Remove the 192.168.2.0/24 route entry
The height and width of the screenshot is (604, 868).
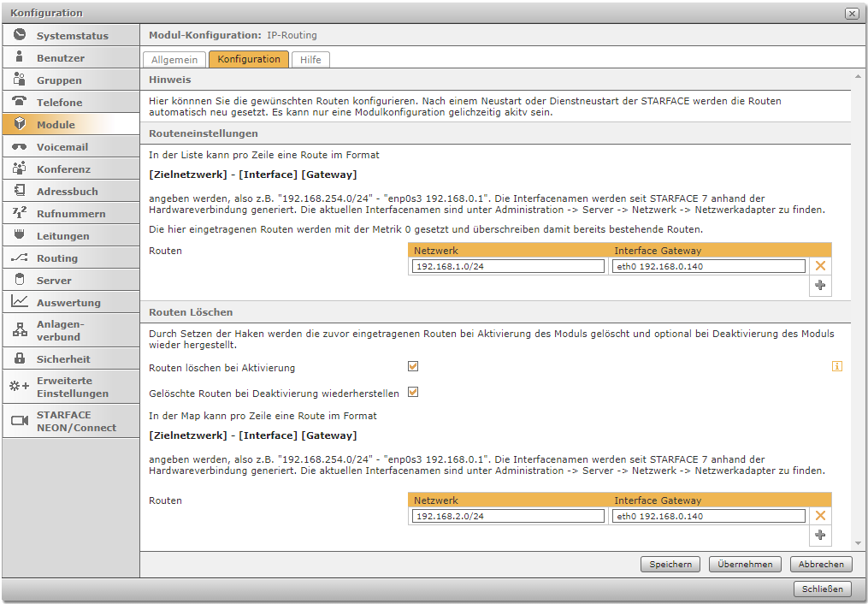[820, 516]
